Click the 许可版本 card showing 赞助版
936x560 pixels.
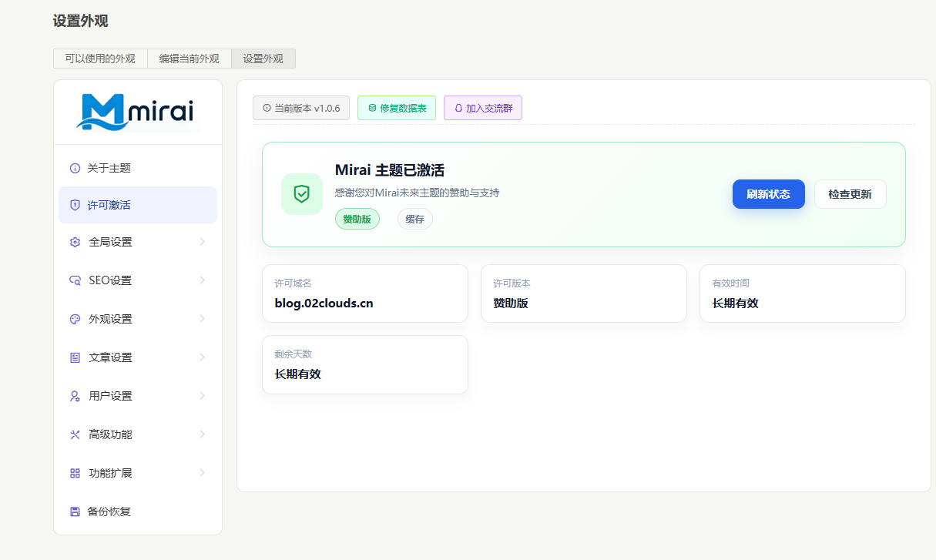coord(584,293)
